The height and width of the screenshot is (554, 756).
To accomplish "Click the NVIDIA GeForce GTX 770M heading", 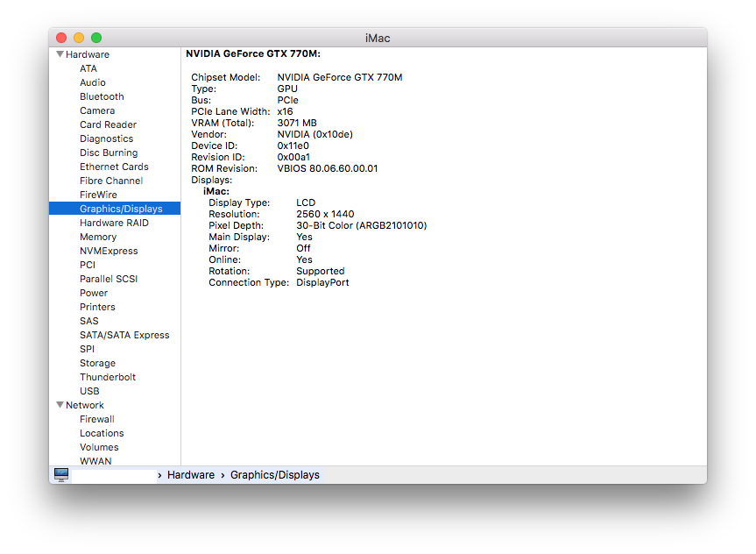I will pyautogui.click(x=253, y=53).
